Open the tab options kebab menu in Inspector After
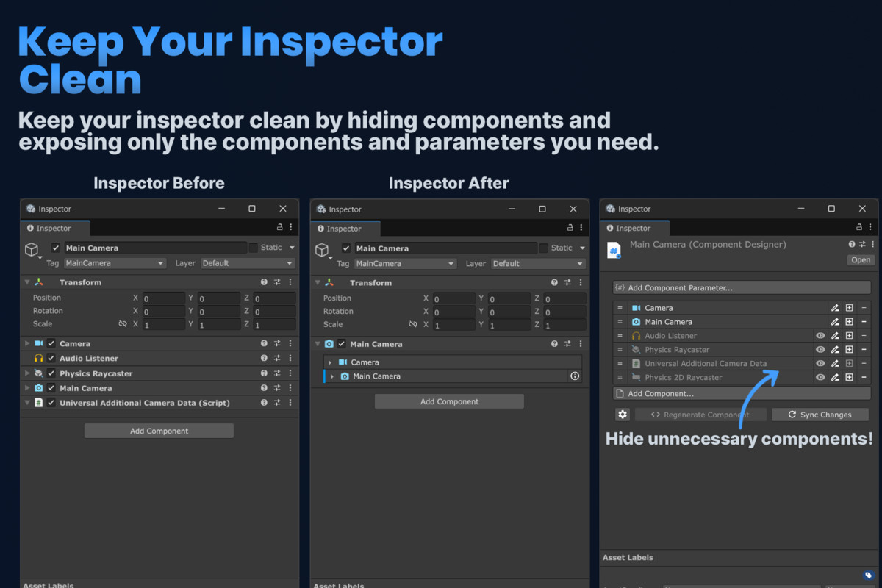Image resolution: width=882 pixels, height=588 pixels. click(581, 228)
